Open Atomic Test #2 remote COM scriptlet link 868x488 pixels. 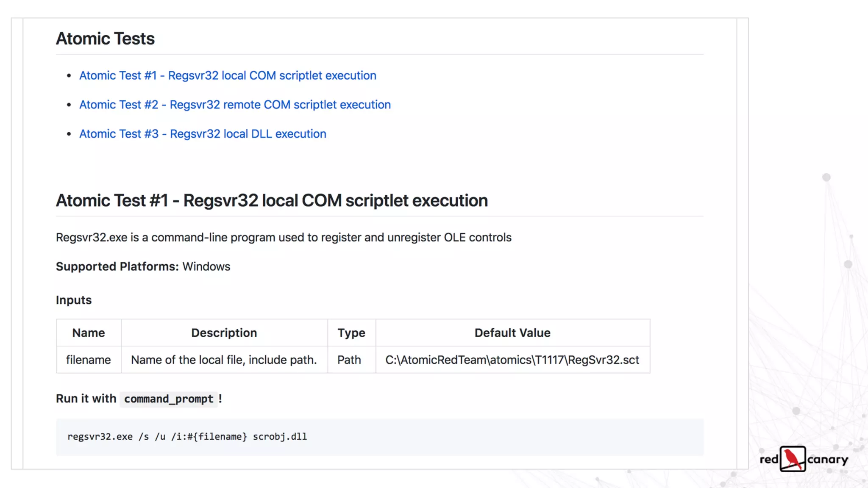tap(235, 105)
